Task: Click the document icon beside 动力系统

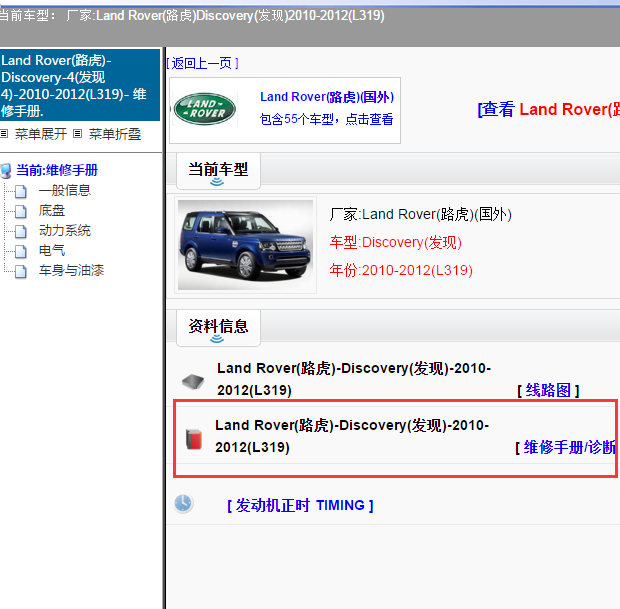Action: [x=21, y=231]
